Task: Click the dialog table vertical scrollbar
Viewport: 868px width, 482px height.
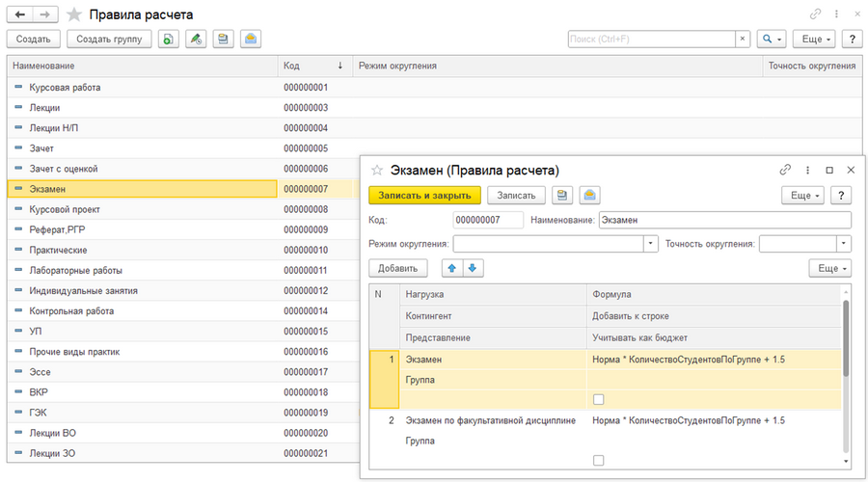Action: (846, 338)
